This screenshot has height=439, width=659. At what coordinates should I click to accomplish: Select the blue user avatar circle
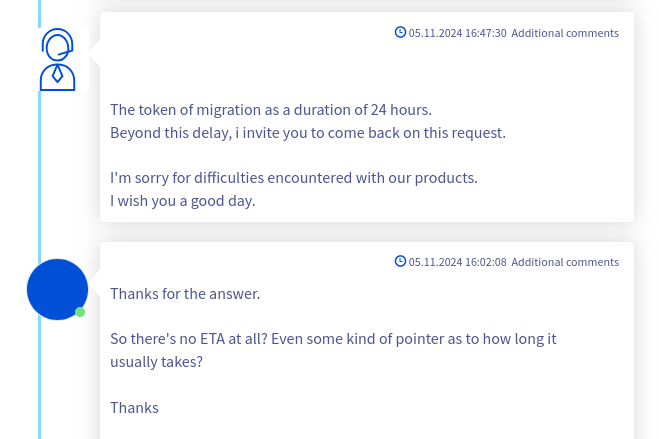57,289
